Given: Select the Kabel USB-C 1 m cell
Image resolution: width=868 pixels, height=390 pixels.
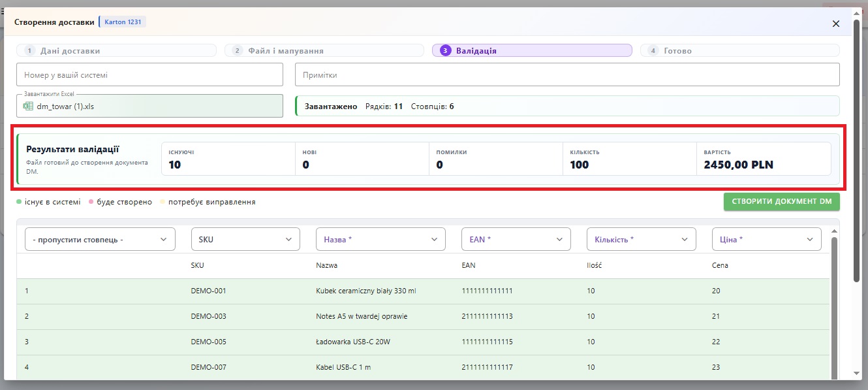Looking at the screenshot, I should (343, 367).
